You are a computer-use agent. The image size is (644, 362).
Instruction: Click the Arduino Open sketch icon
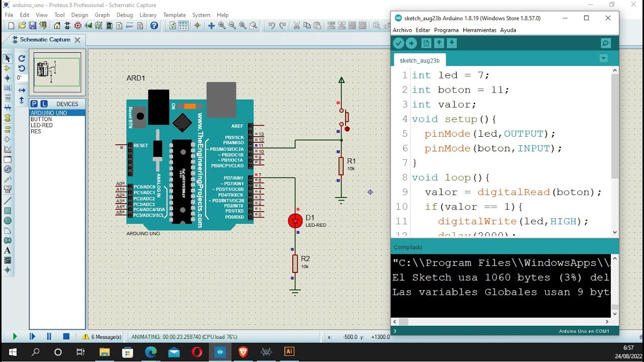[x=439, y=43]
